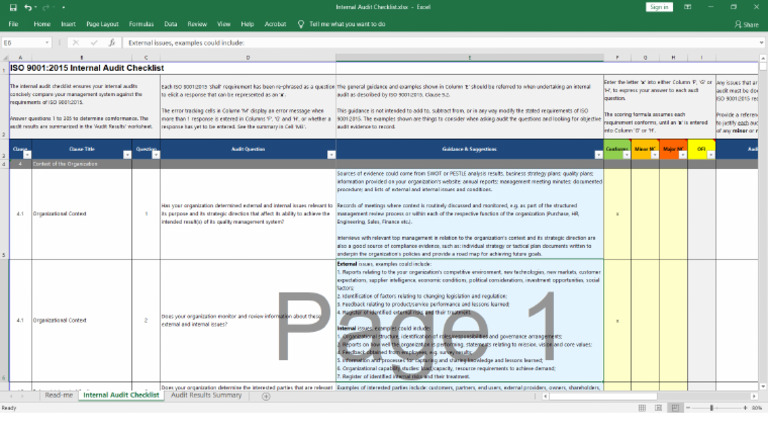Click the Undo arrow icon
Screen dimensions: 768x433
(x=28, y=7)
